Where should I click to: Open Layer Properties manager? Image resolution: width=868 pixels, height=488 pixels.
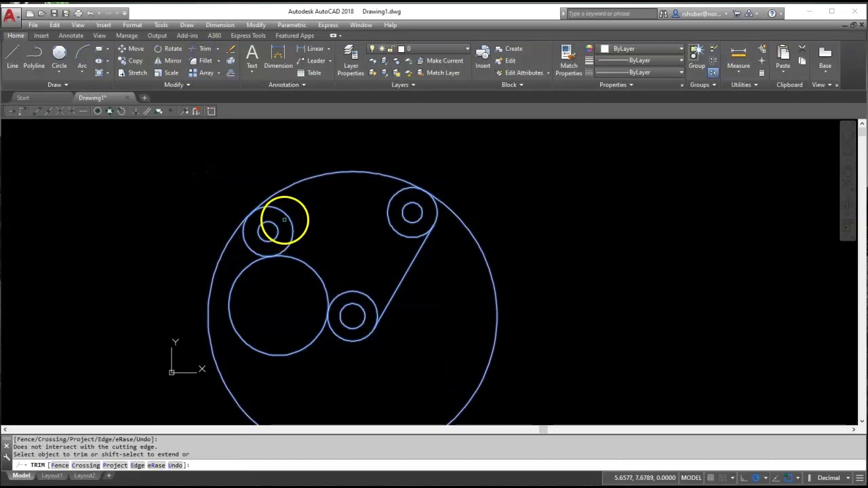click(x=351, y=60)
